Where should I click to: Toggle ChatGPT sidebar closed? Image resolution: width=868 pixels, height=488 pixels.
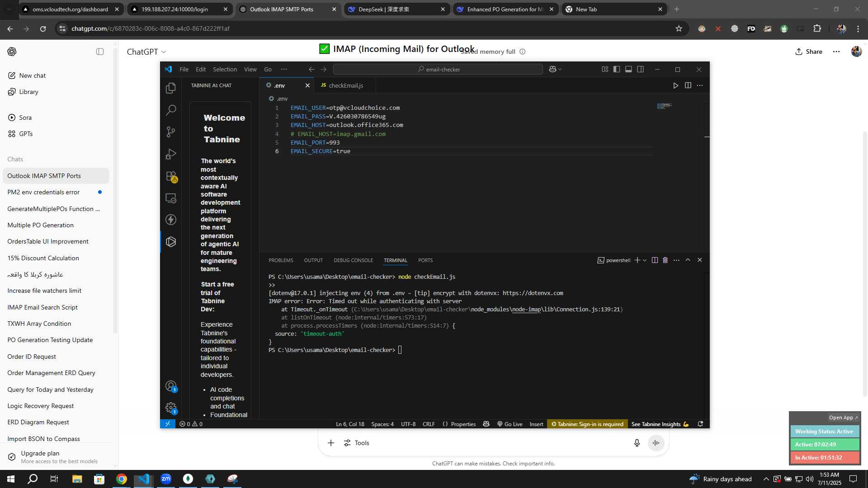coord(100,52)
